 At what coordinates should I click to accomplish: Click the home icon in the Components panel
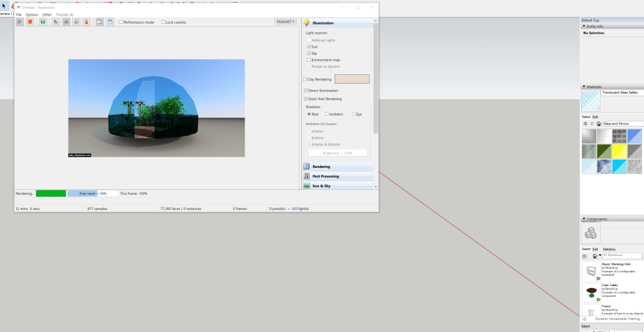[595, 256]
